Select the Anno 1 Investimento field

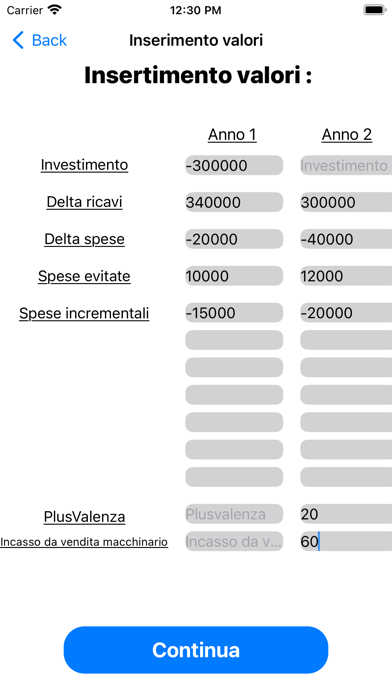[x=234, y=165]
